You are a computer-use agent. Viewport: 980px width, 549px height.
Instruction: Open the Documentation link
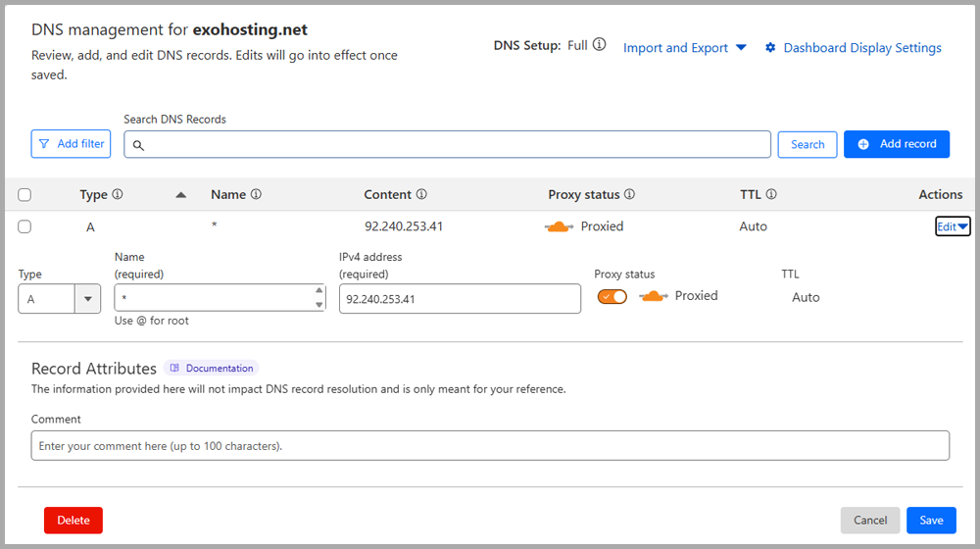[212, 369]
